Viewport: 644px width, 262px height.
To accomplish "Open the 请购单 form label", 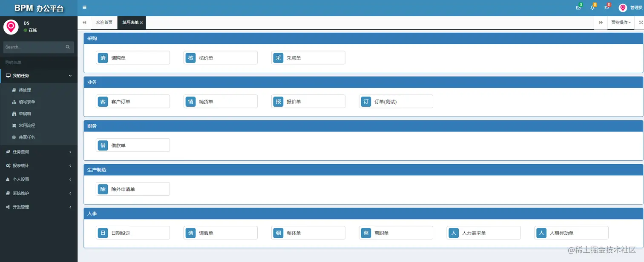I will (x=118, y=58).
